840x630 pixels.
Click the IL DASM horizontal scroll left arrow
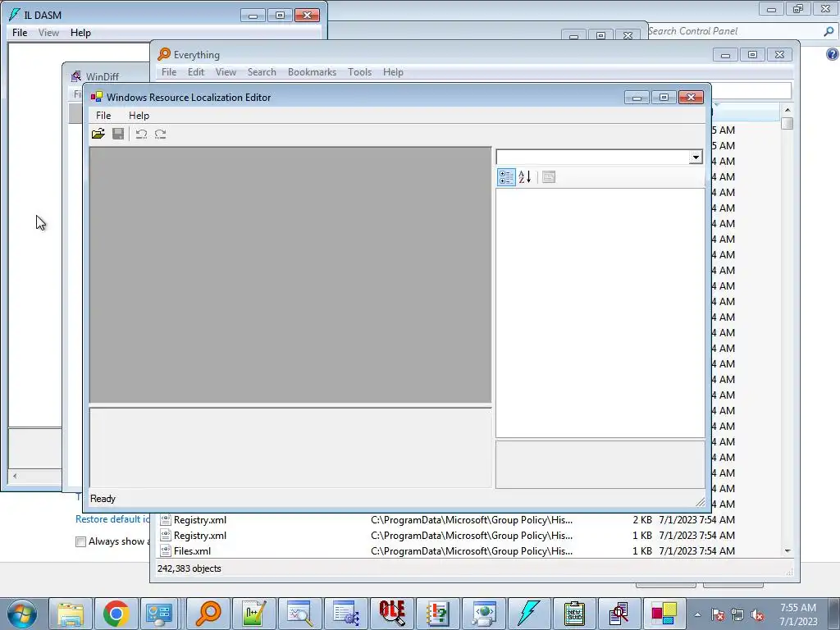click(15, 476)
